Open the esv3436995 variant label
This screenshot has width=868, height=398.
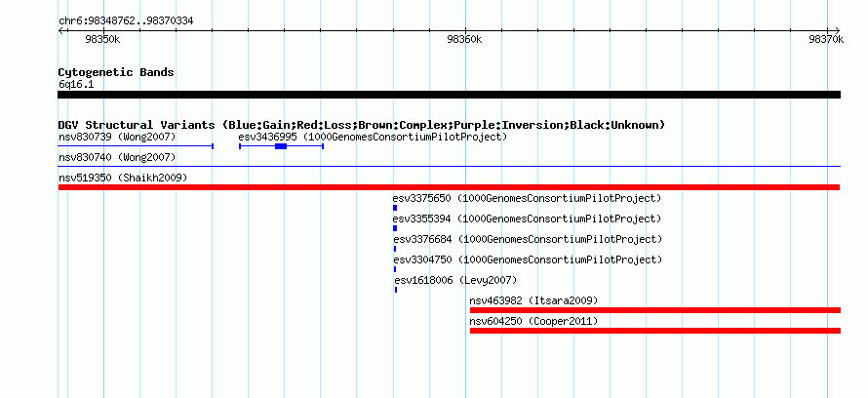[373, 137]
